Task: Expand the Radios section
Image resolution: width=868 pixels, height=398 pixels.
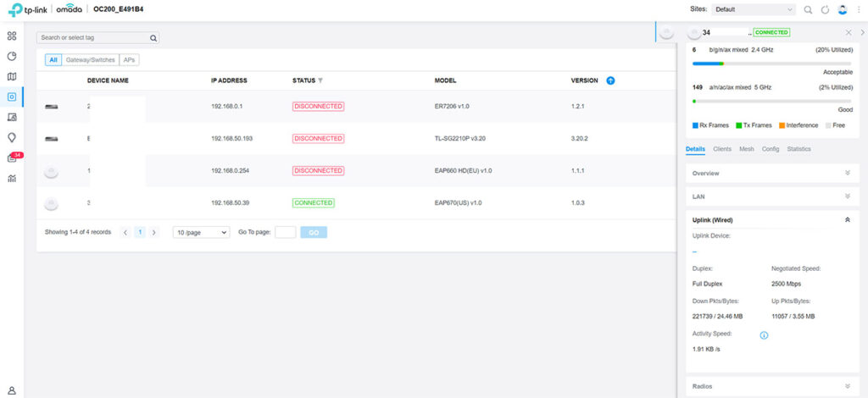Action: pyautogui.click(x=848, y=387)
